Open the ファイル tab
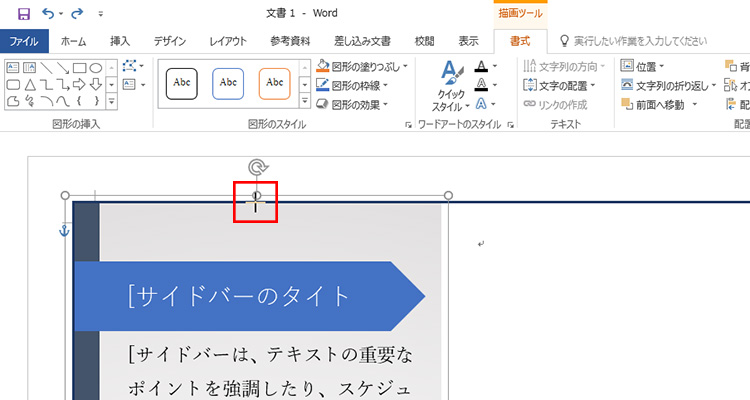The image size is (750, 400). coord(23,41)
